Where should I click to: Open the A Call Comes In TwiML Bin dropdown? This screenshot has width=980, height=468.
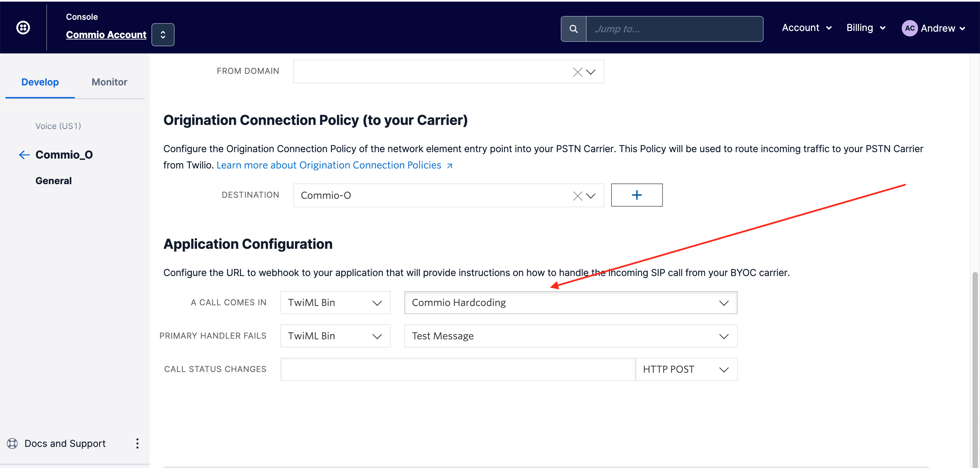pyautogui.click(x=335, y=303)
